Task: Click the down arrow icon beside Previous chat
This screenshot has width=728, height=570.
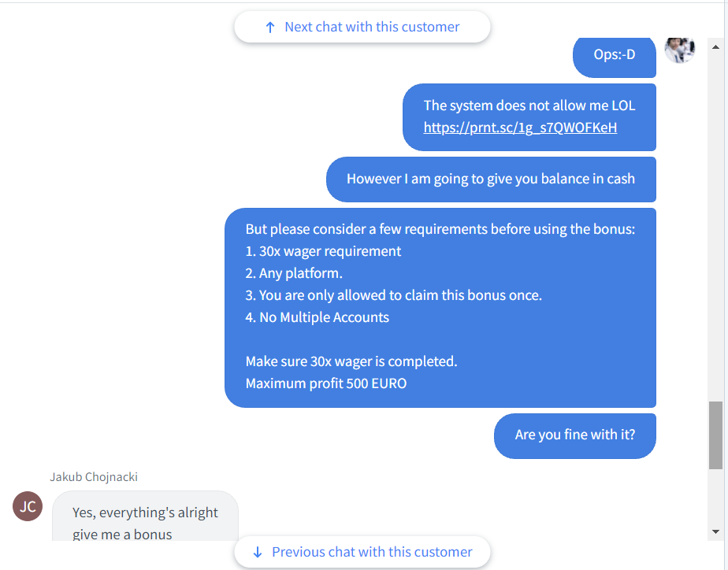Action: (x=257, y=552)
